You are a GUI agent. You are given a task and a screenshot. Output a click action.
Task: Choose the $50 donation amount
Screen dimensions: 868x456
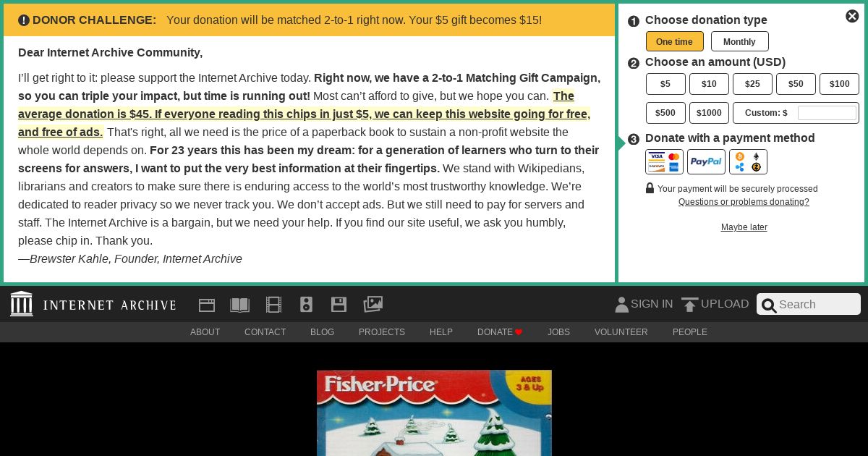point(796,84)
